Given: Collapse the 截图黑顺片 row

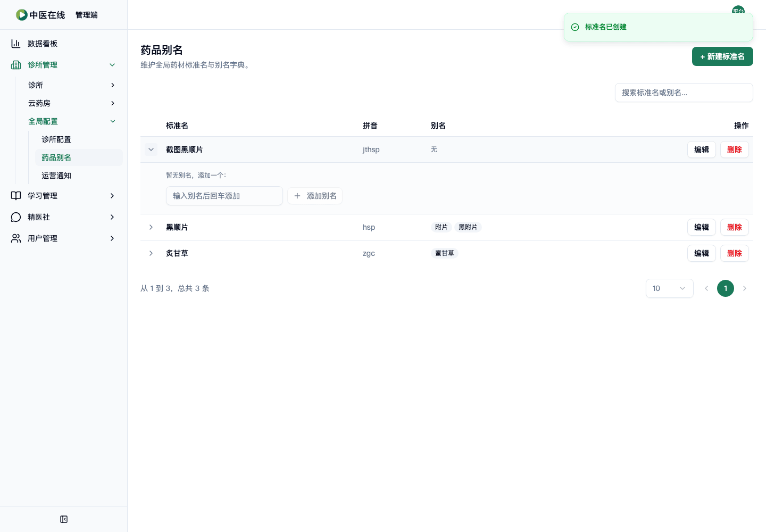Looking at the screenshot, I should point(151,149).
